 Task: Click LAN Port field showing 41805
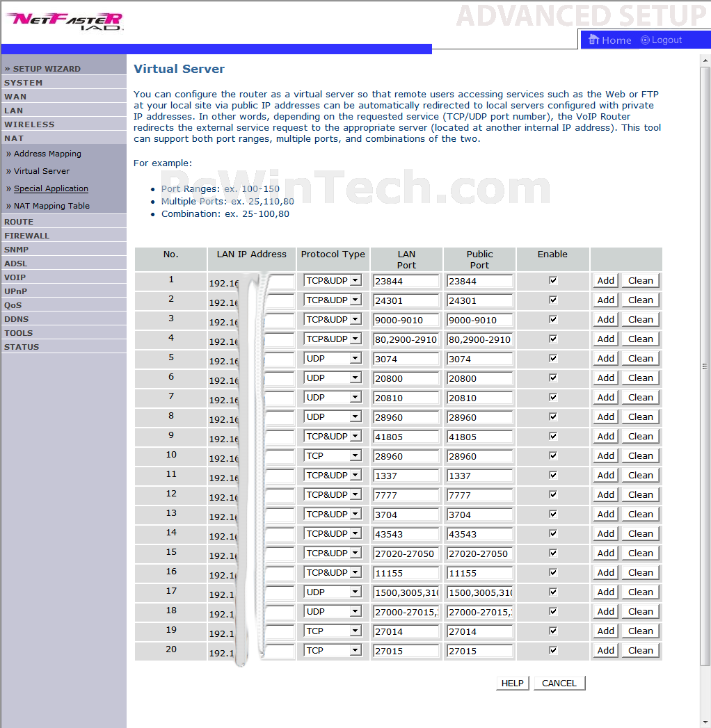(406, 437)
